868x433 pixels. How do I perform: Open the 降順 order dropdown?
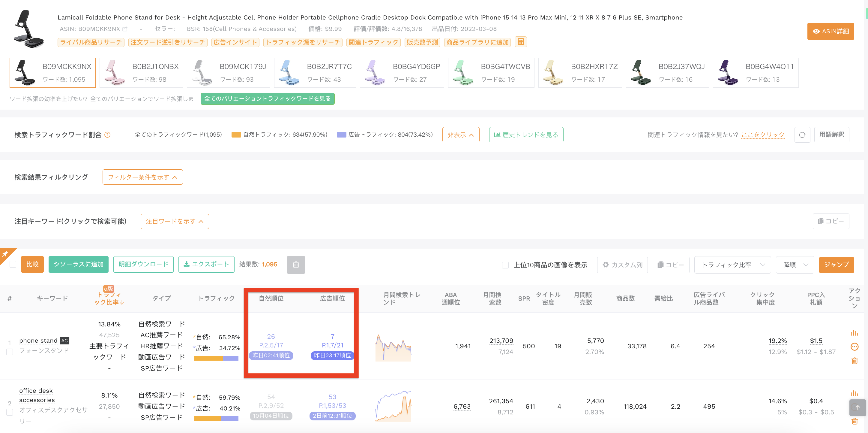(795, 265)
